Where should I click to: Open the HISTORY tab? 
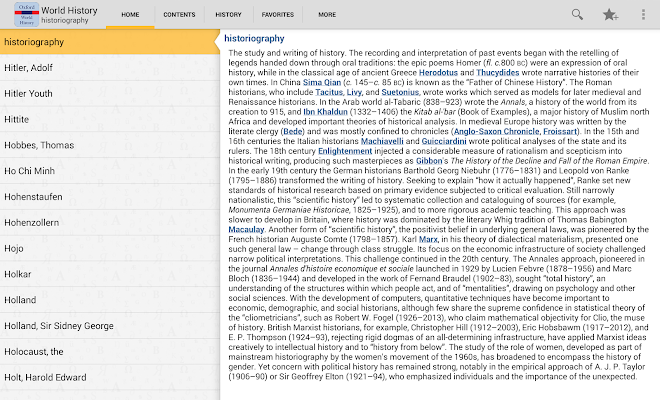229,15
